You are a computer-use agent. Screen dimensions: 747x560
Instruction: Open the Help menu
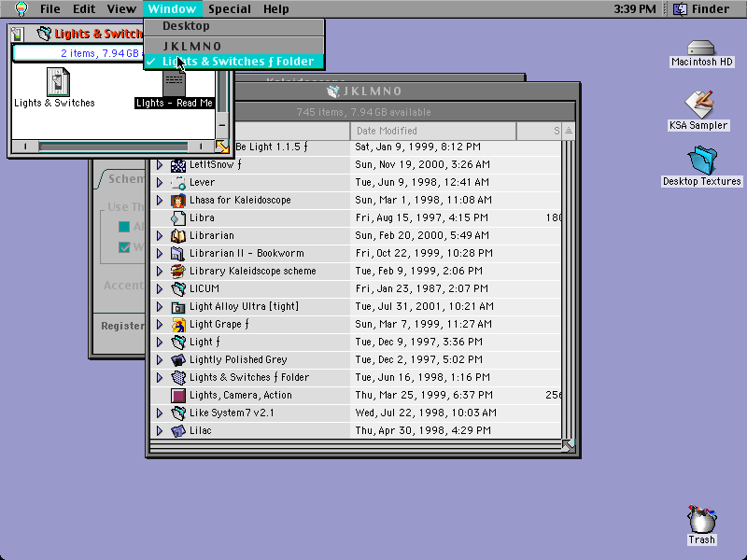click(275, 8)
